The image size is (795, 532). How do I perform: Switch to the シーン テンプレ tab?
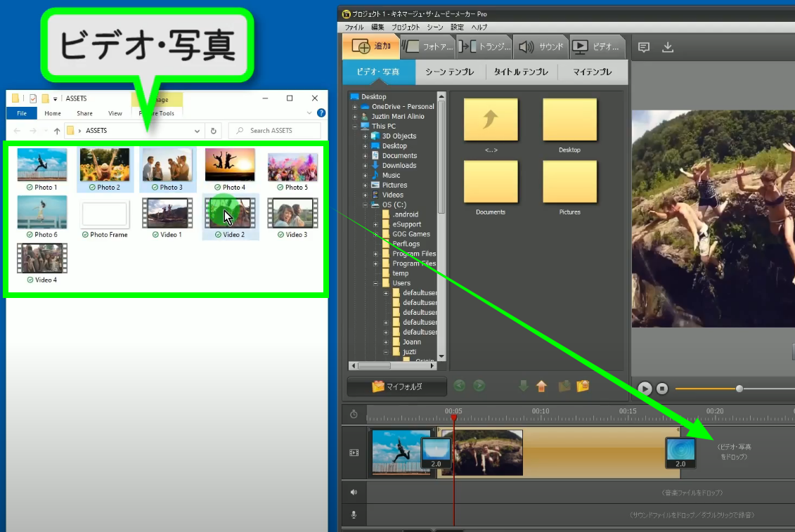[x=450, y=72]
